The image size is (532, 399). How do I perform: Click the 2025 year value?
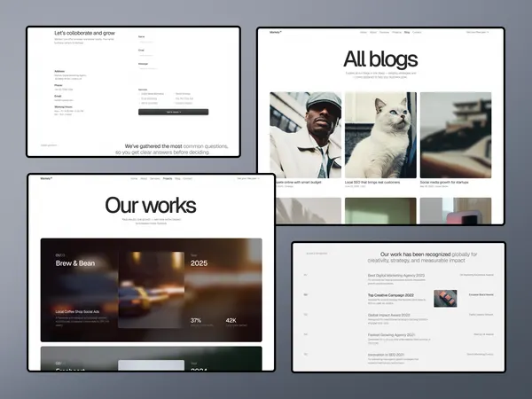199,263
